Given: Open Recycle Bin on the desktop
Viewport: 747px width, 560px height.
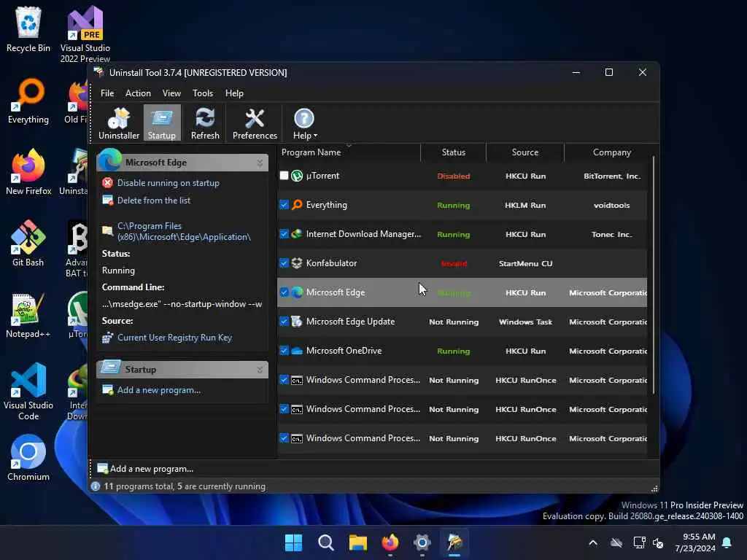Looking at the screenshot, I should (x=28, y=29).
